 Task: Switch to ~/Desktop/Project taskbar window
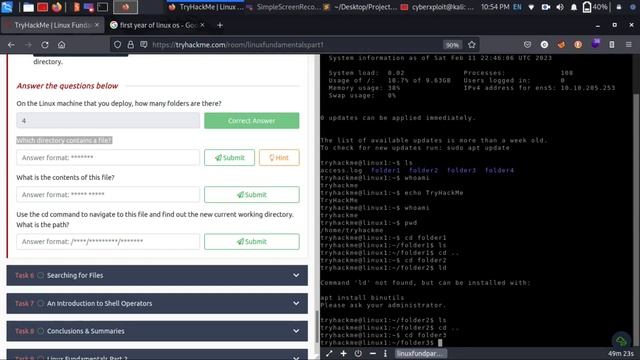click(x=359, y=7)
